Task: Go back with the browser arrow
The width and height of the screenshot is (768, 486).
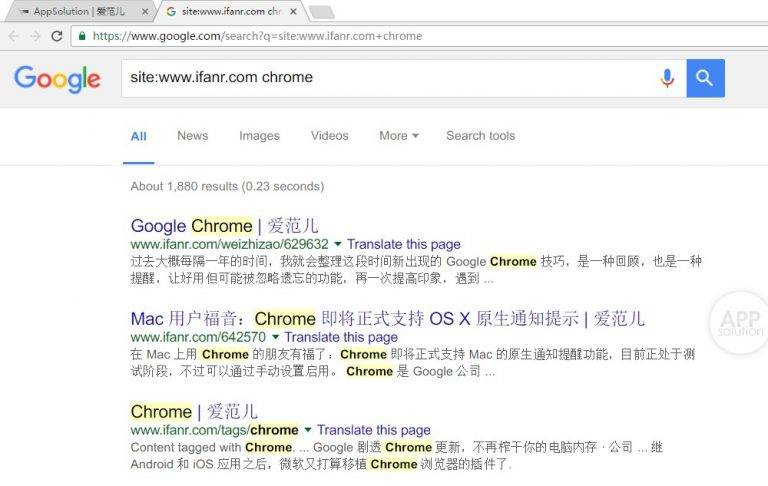Action: [x=14, y=36]
